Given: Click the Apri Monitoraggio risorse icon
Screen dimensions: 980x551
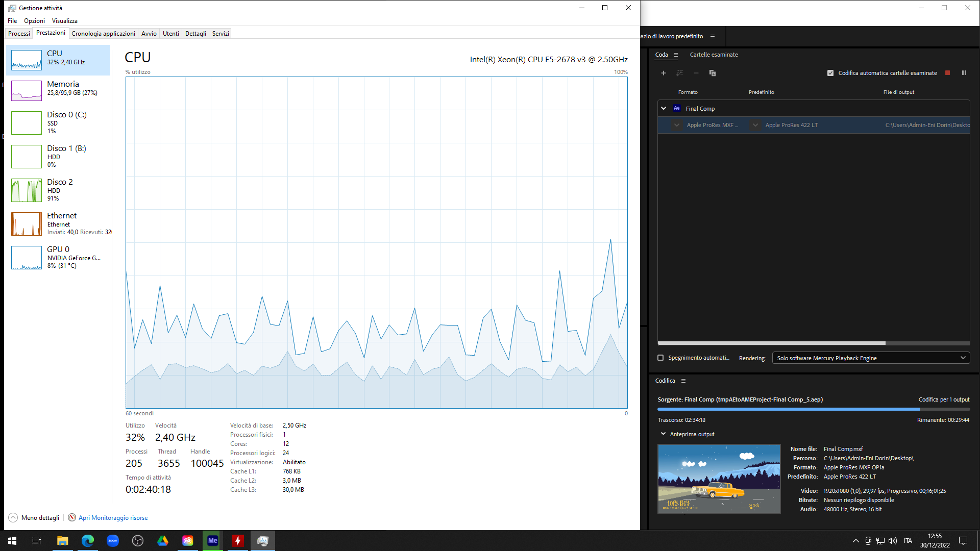Looking at the screenshot, I should tap(72, 517).
